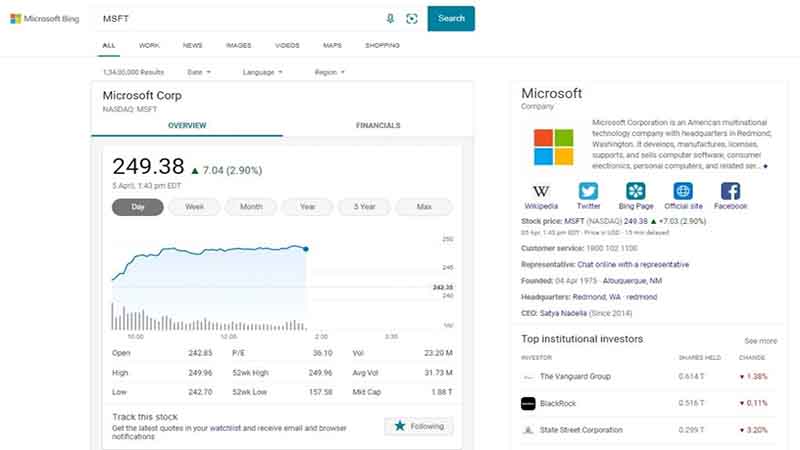Screen dimensions: 800x450
Task: Click the 52wk High value 249.96
Action: click(x=320, y=373)
